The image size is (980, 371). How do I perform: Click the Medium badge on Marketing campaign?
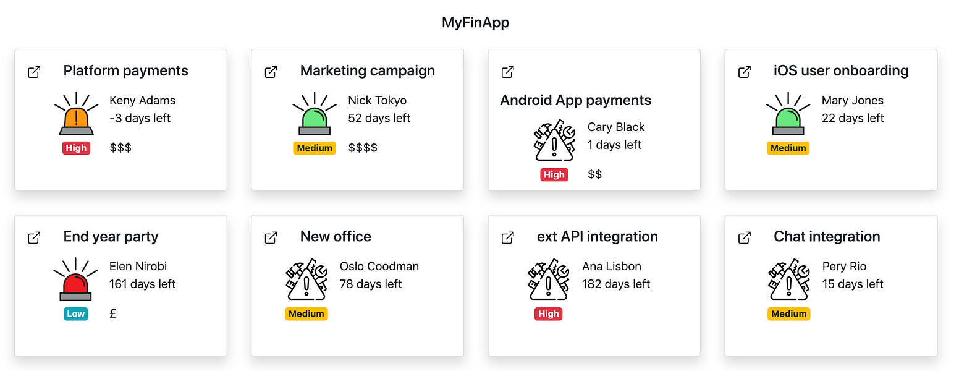315,148
